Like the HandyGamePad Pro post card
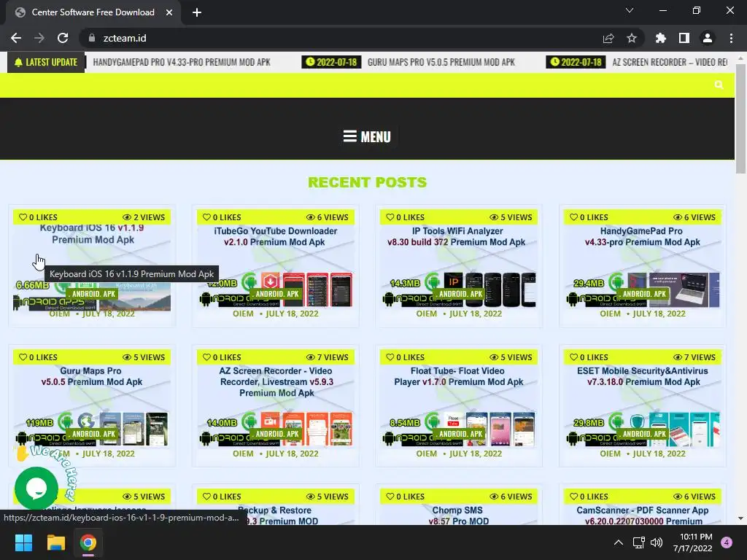This screenshot has height=560, width=747. (x=589, y=217)
